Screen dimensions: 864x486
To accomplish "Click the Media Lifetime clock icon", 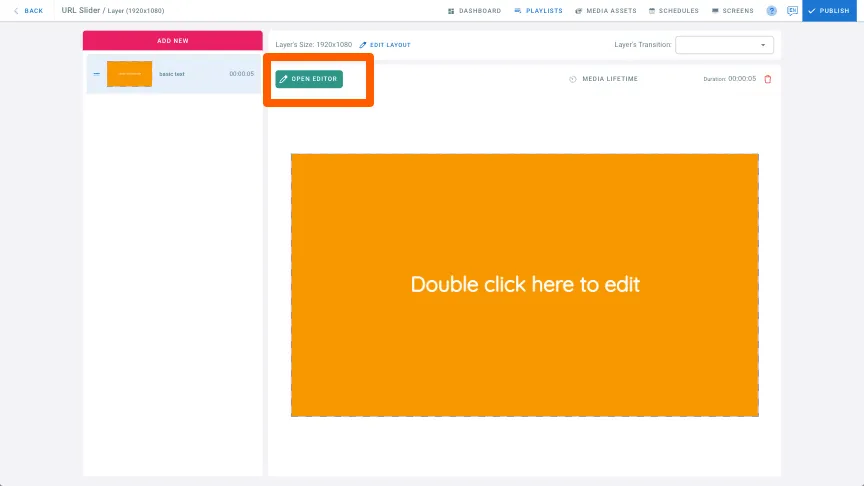I will pos(573,79).
